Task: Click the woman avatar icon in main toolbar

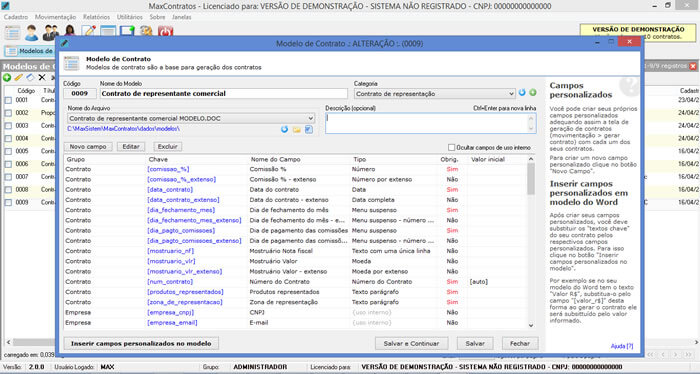Action: click(x=70, y=32)
